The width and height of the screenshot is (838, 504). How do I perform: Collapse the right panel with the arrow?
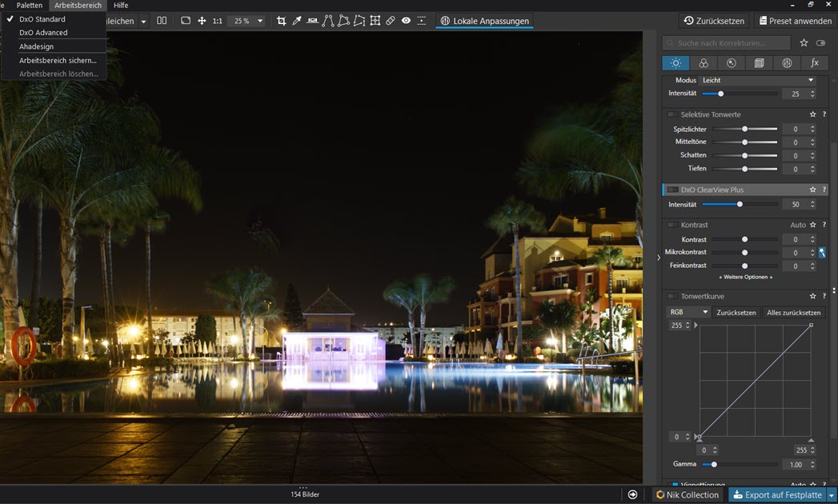659,258
